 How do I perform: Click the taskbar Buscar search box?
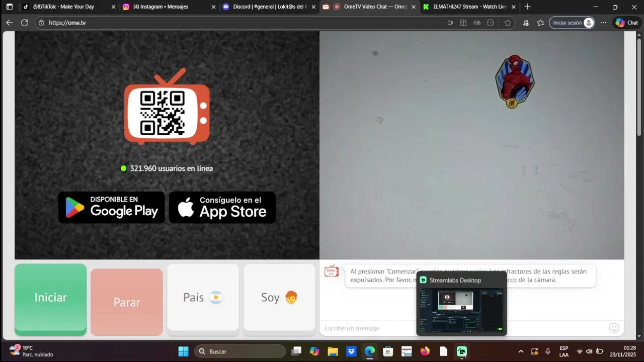coord(239,351)
